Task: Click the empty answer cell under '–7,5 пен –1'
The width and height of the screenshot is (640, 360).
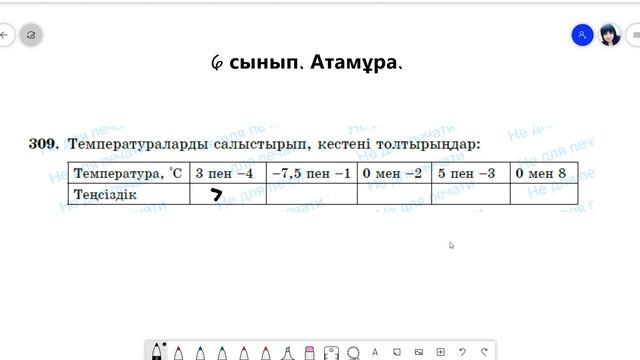Action: click(x=312, y=194)
